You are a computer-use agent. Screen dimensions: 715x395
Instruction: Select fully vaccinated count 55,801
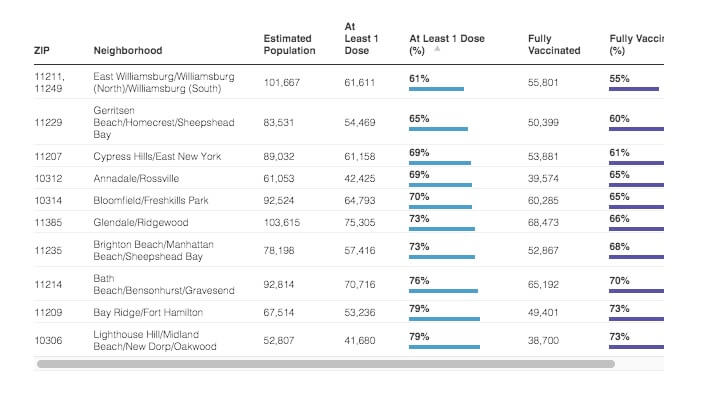coord(543,83)
